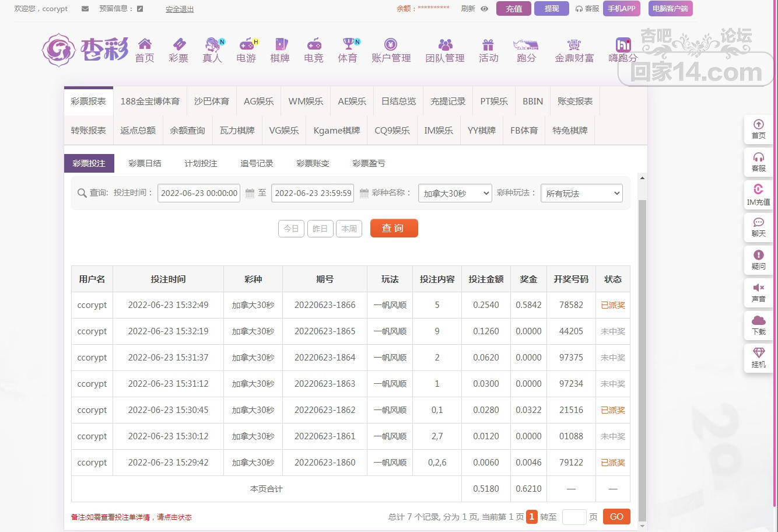
Task: Toggle balance visibility eye icon
Action: pos(484,9)
